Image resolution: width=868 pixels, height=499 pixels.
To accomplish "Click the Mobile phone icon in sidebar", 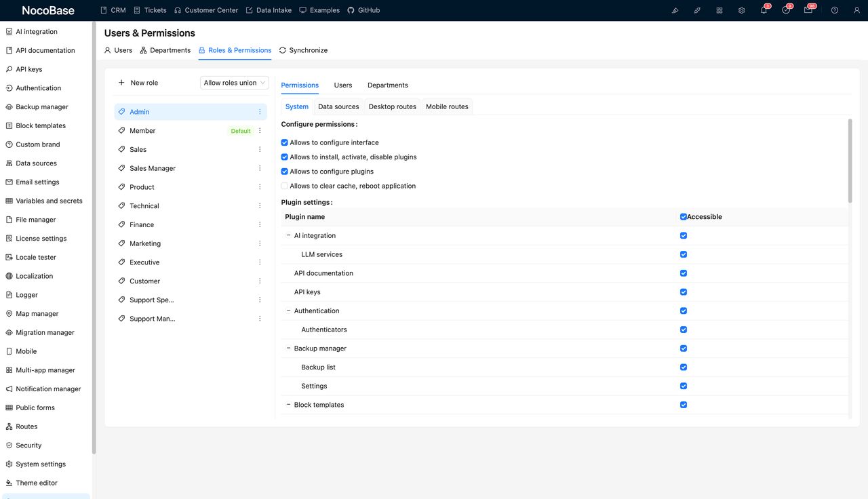I will (9, 351).
